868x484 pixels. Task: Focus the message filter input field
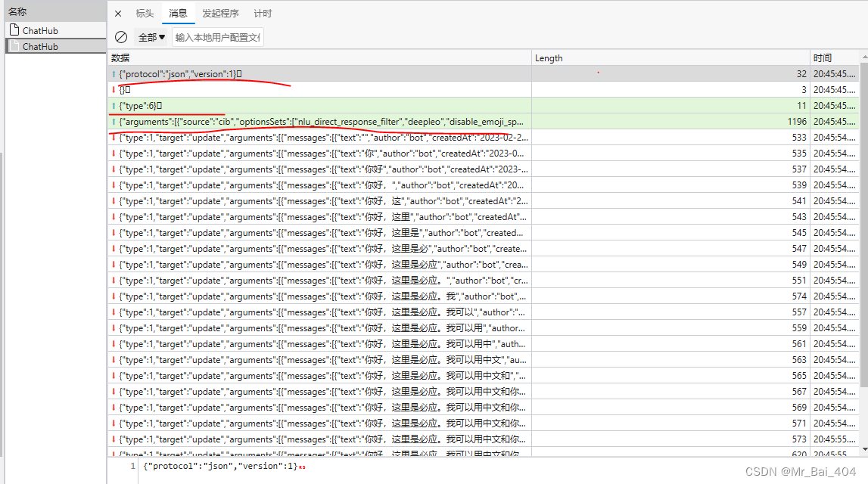(x=217, y=37)
